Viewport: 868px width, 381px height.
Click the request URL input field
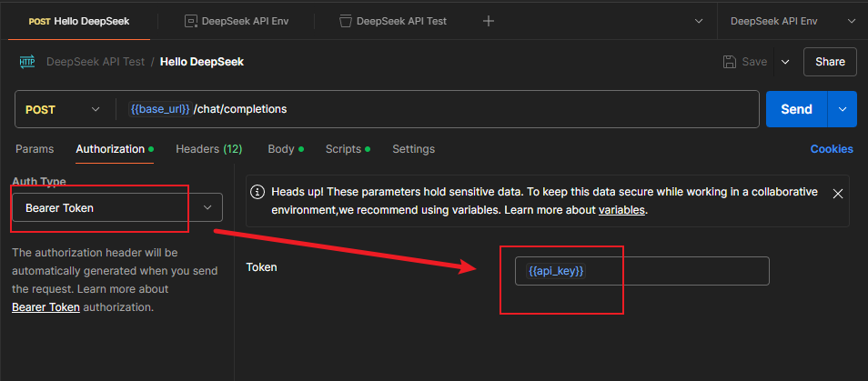coord(438,109)
